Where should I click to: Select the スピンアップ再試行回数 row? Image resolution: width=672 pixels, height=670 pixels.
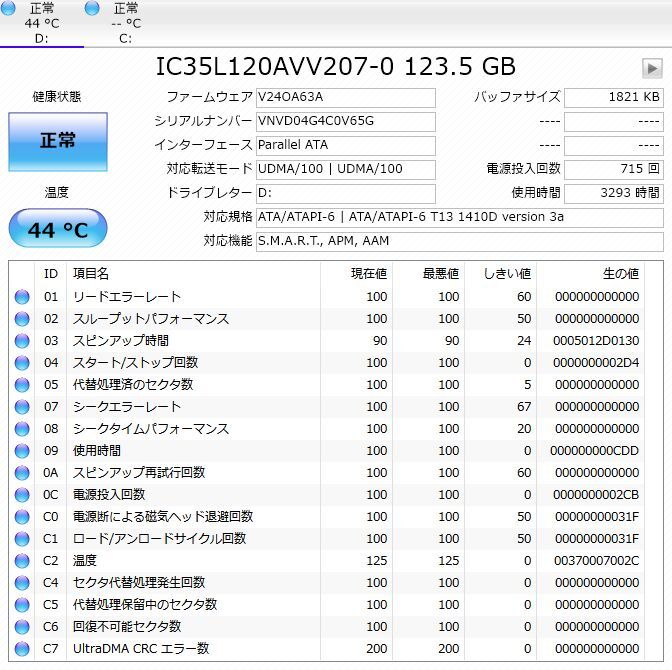[x=327, y=473]
